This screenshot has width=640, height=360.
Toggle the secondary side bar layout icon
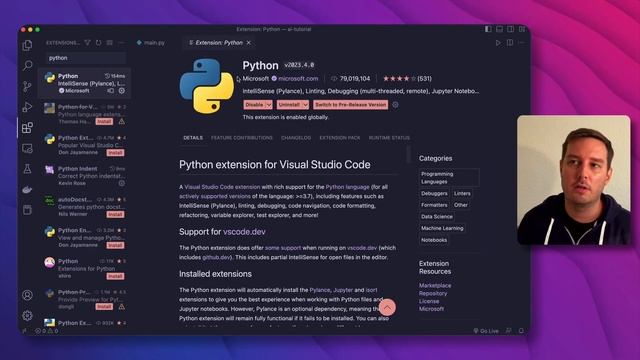(x=511, y=29)
